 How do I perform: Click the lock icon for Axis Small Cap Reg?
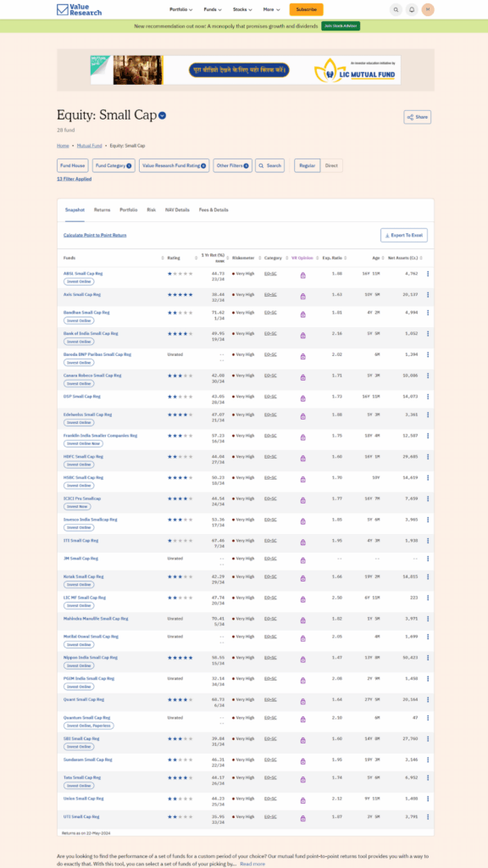(x=302, y=296)
